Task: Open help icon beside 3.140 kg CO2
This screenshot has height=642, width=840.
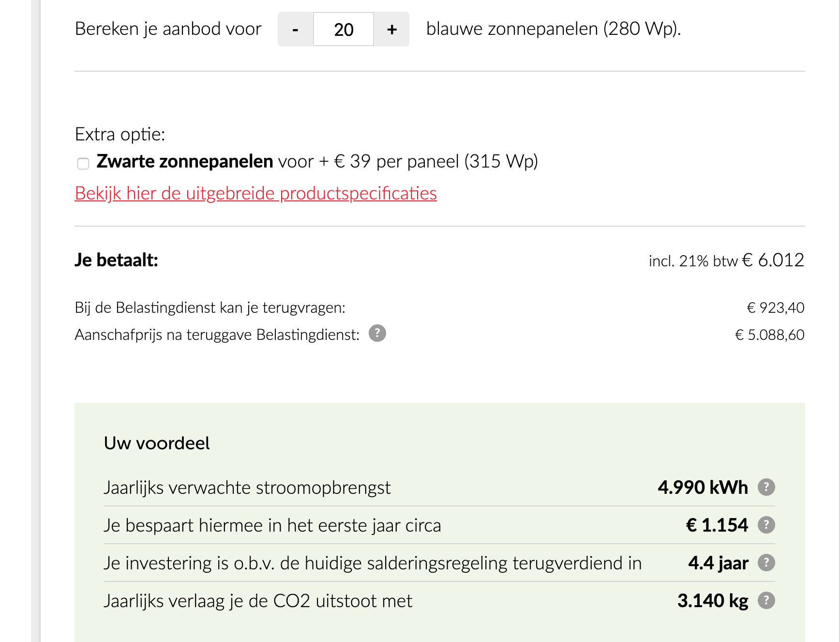Action: (766, 600)
